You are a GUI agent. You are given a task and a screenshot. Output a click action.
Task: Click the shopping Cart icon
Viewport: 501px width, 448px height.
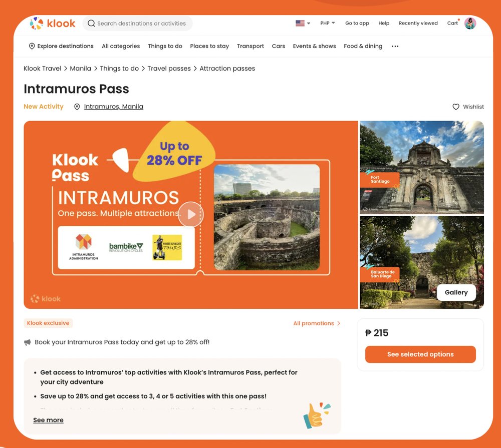451,23
